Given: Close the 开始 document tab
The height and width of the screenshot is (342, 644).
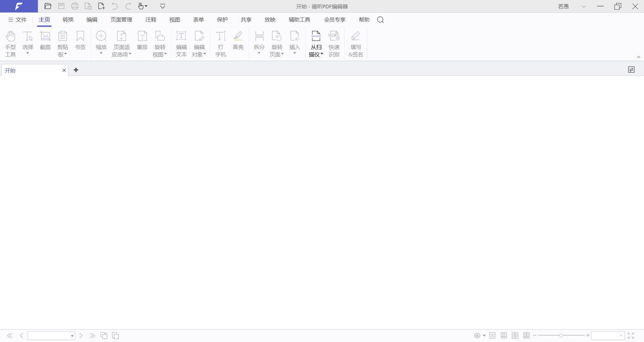Looking at the screenshot, I should (64, 70).
